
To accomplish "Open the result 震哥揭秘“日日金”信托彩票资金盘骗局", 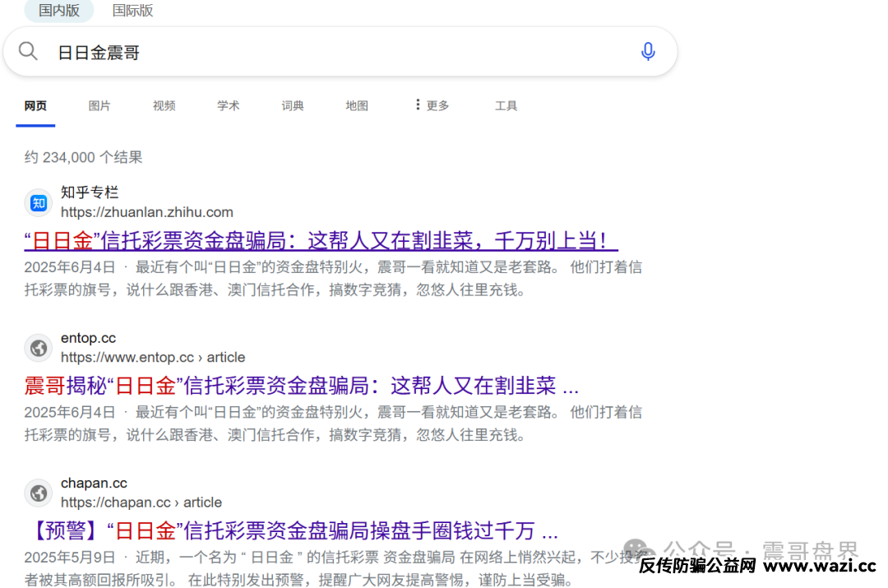I will (x=301, y=386).
